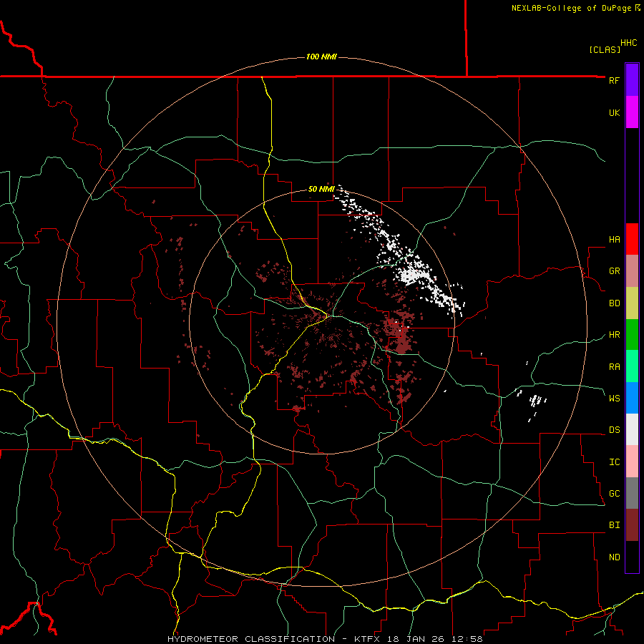The height and width of the screenshot is (644, 644).
Task: Click the [CLAS] units label
Action: tap(605, 49)
